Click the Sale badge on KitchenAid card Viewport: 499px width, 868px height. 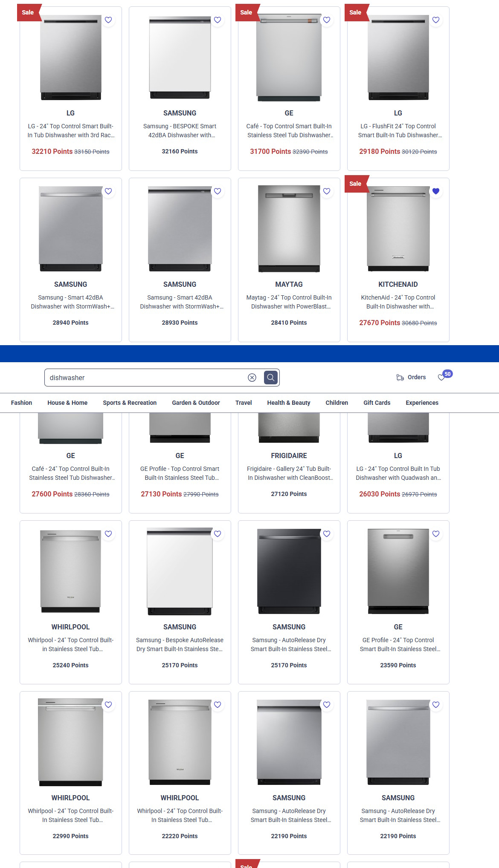tap(357, 184)
